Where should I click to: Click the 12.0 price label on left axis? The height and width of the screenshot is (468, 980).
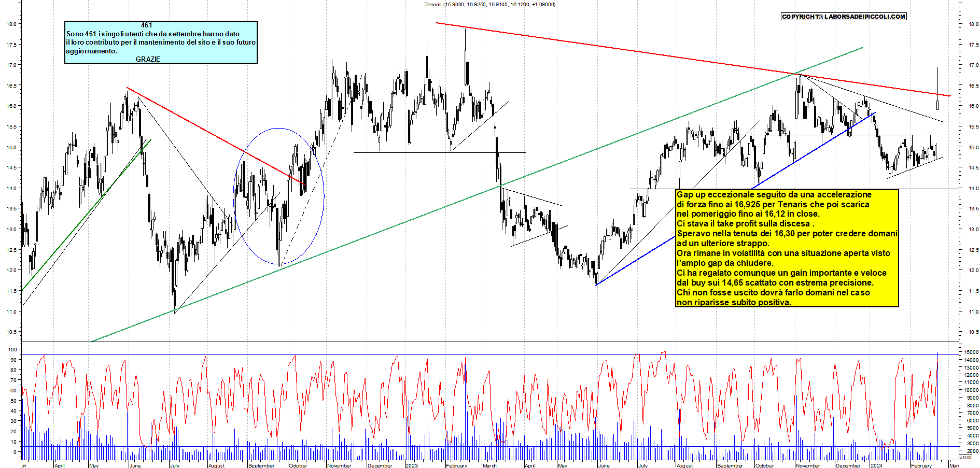pyautogui.click(x=11, y=270)
